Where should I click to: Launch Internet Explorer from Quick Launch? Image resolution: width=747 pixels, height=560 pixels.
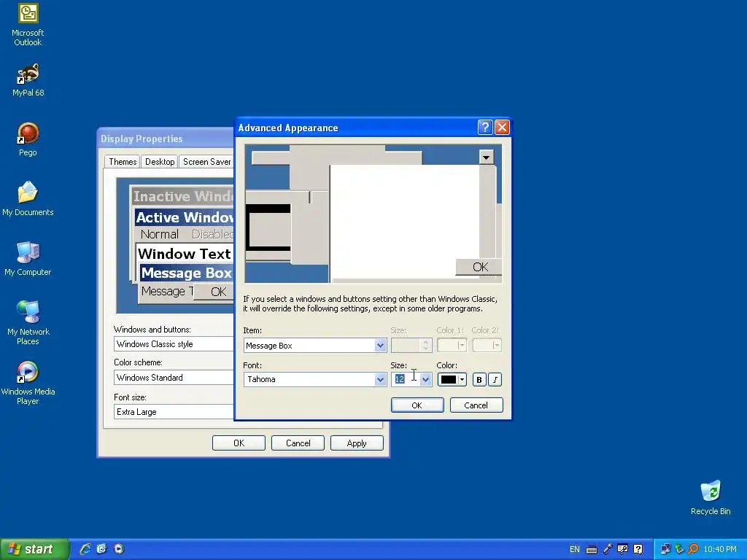tap(85, 549)
